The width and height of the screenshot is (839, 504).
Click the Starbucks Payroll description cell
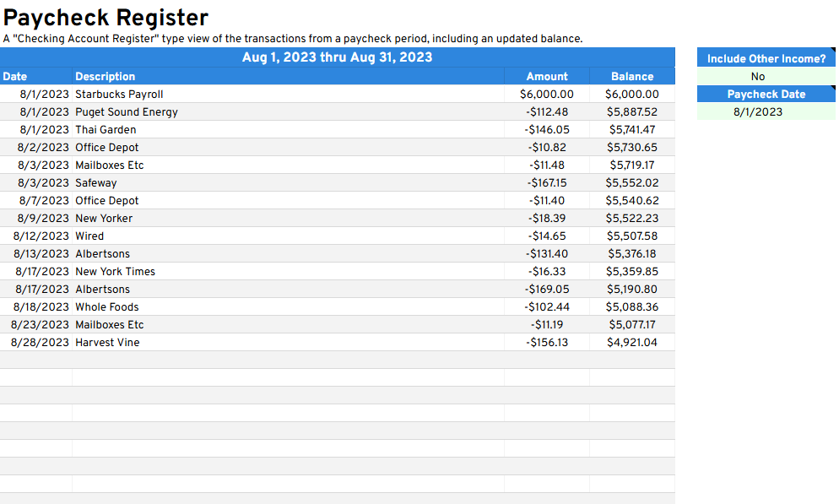(x=119, y=95)
